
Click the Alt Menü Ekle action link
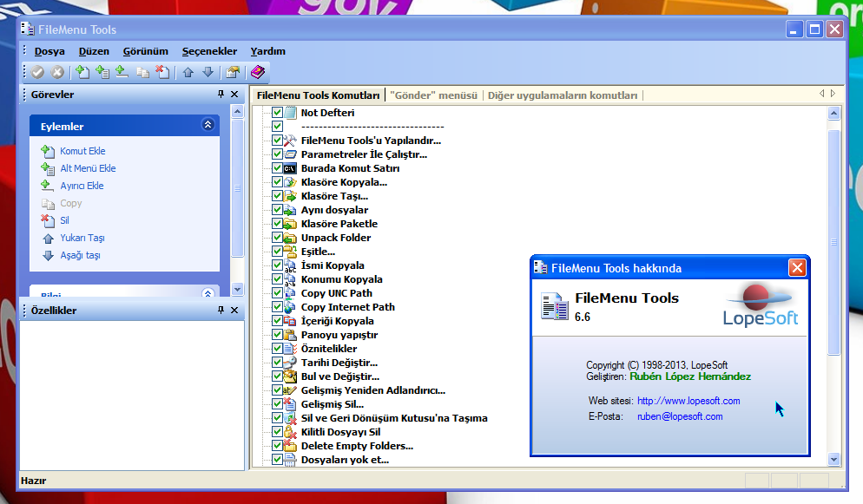click(88, 169)
